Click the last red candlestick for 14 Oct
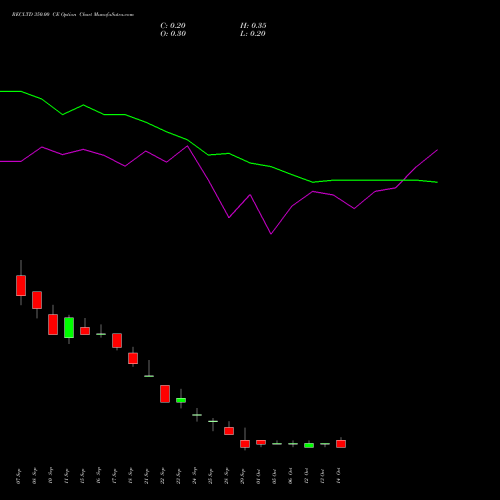Viewport: 500px width, 500px height. [341, 444]
